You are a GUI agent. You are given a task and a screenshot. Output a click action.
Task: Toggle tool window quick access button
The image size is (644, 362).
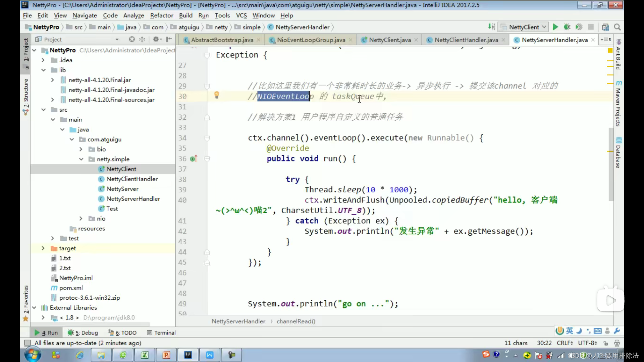coord(28,343)
